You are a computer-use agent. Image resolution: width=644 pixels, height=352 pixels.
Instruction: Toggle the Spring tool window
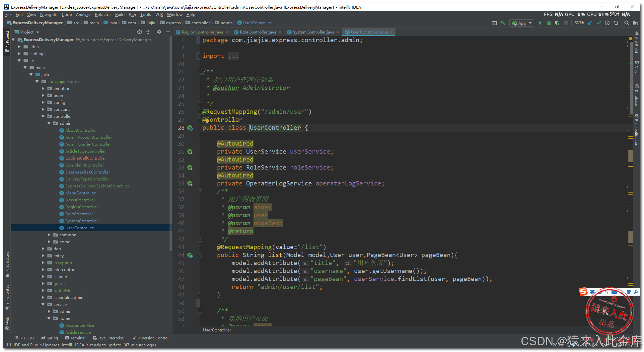click(x=49, y=338)
